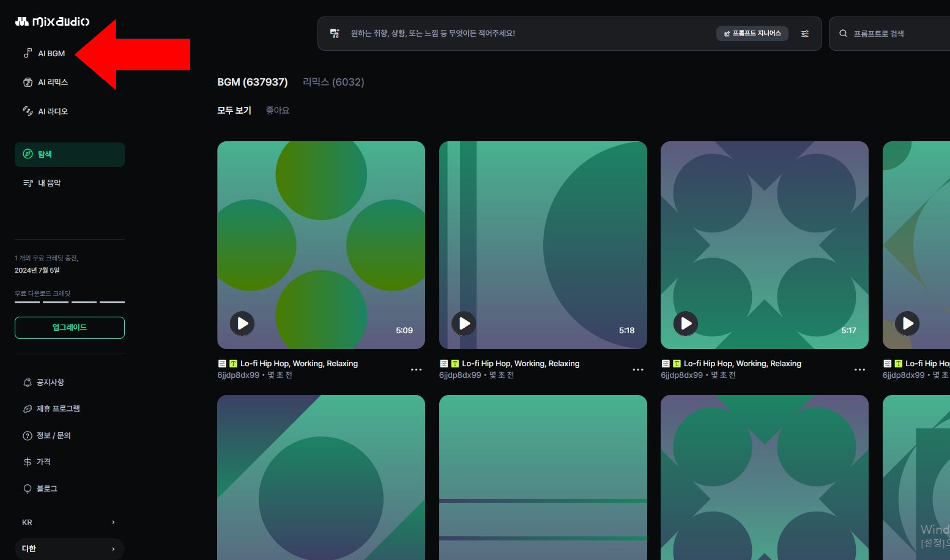Expand the 다한 account menu
Viewport: 950px width, 560px height.
[69, 548]
